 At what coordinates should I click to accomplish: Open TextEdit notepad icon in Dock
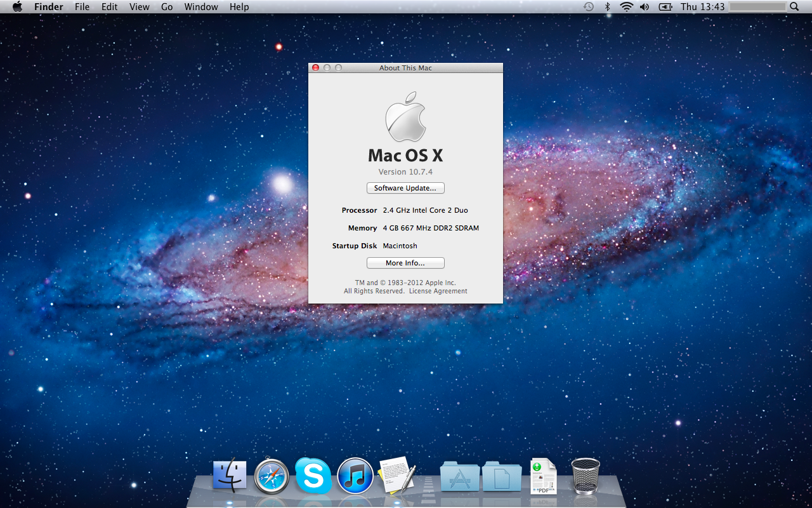click(x=396, y=475)
